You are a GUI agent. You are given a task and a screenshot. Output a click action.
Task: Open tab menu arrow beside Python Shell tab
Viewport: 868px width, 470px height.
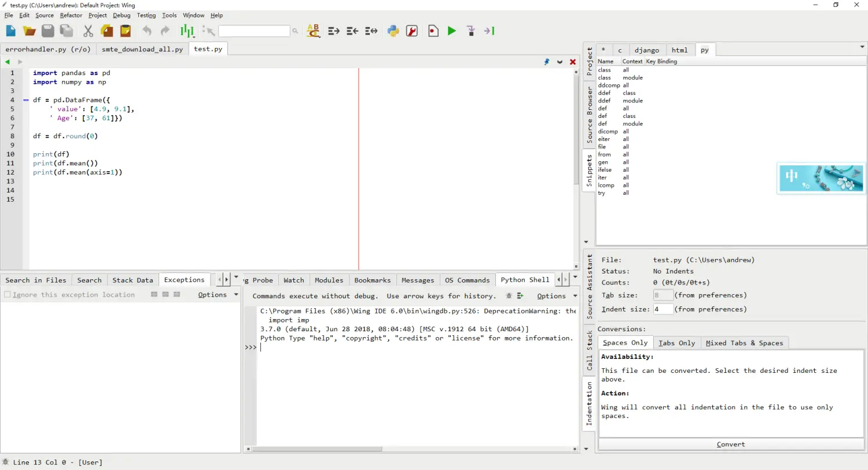coord(575,278)
